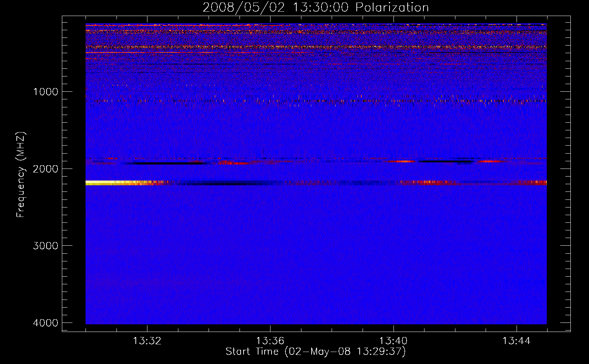Viewport: 589px width, 364px height.
Task: Click the 3000 frequency tick label
Action: click(x=46, y=246)
